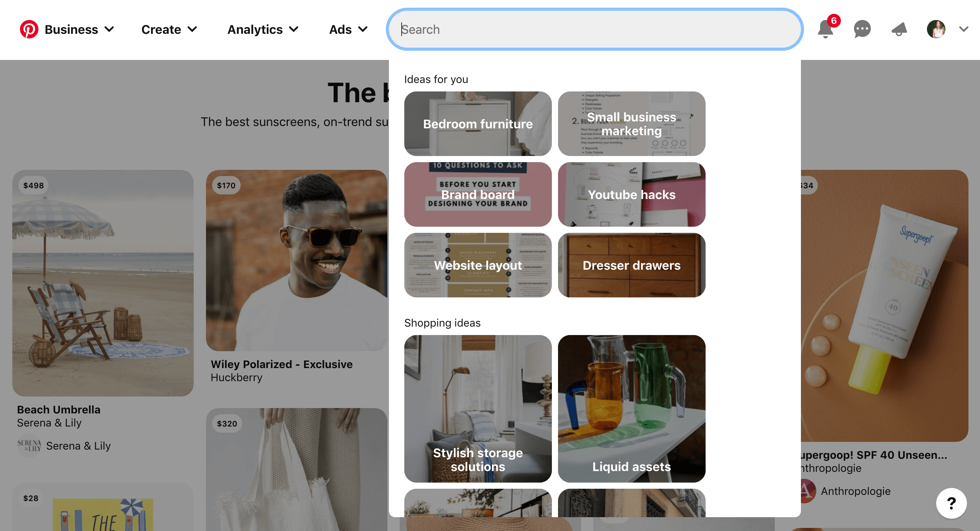Click the Pinterest logo icon
Viewport: 980px width, 531px height.
pyautogui.click(x=29, y=29)
